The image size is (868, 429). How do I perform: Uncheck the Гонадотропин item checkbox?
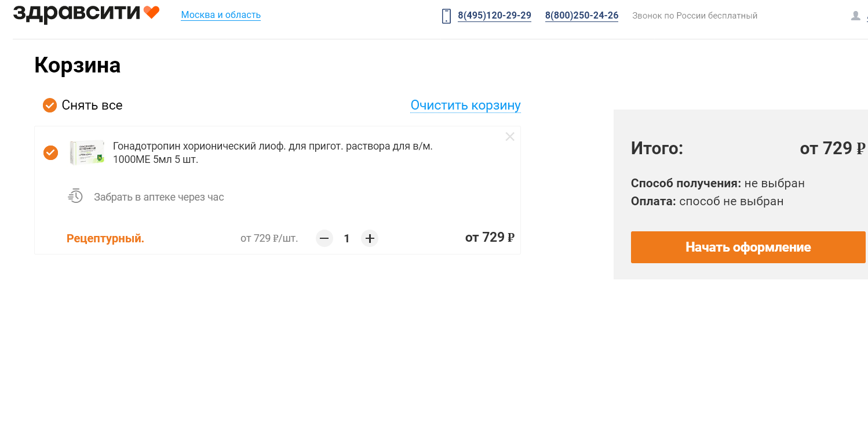(x=51, y=152)
